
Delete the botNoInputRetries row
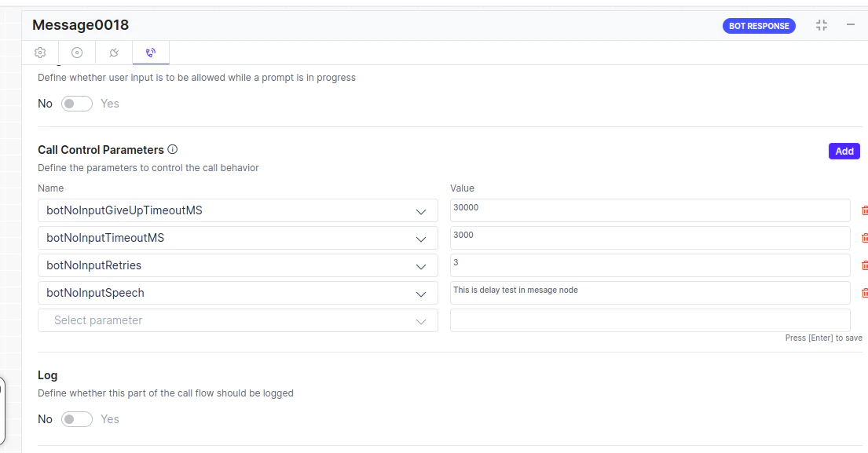click(864, 265)
